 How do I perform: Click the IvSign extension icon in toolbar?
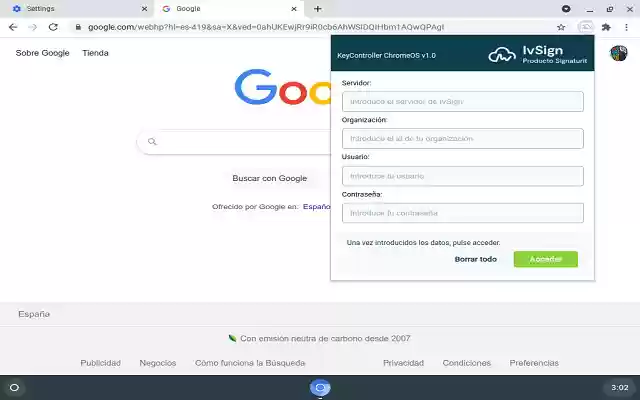click(586, 27)
